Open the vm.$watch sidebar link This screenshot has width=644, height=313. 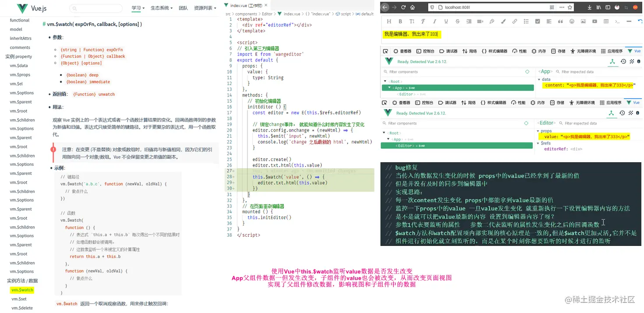click(x=22, y=290)
